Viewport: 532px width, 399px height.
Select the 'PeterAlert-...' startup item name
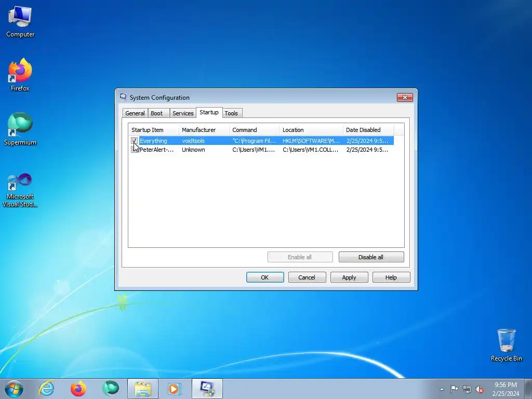click(x=157, y=150)
